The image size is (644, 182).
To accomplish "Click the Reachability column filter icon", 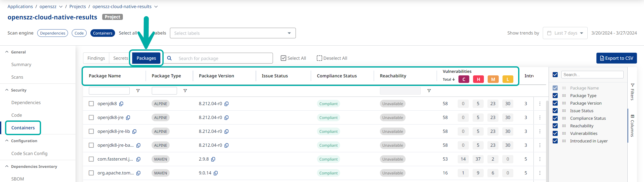I will pyautogui.click(x=429, y=91).
